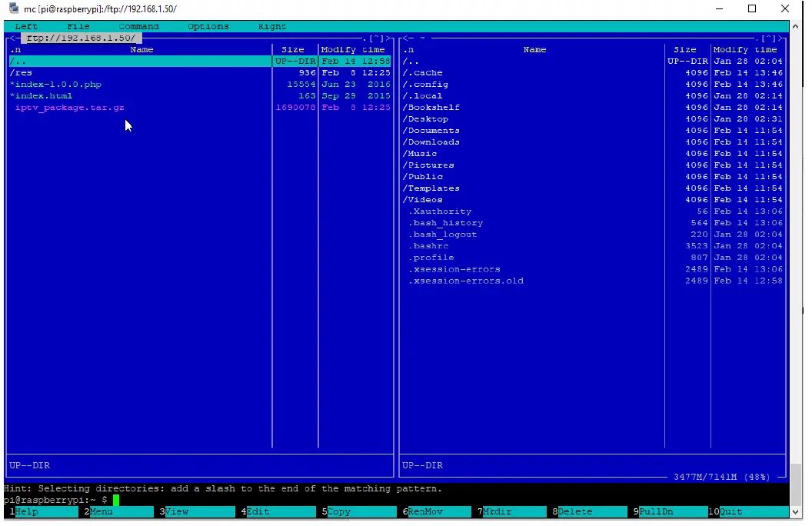Click the terminal window scrollbar down arrow
The image size is (812, 526).
point(797,512)
